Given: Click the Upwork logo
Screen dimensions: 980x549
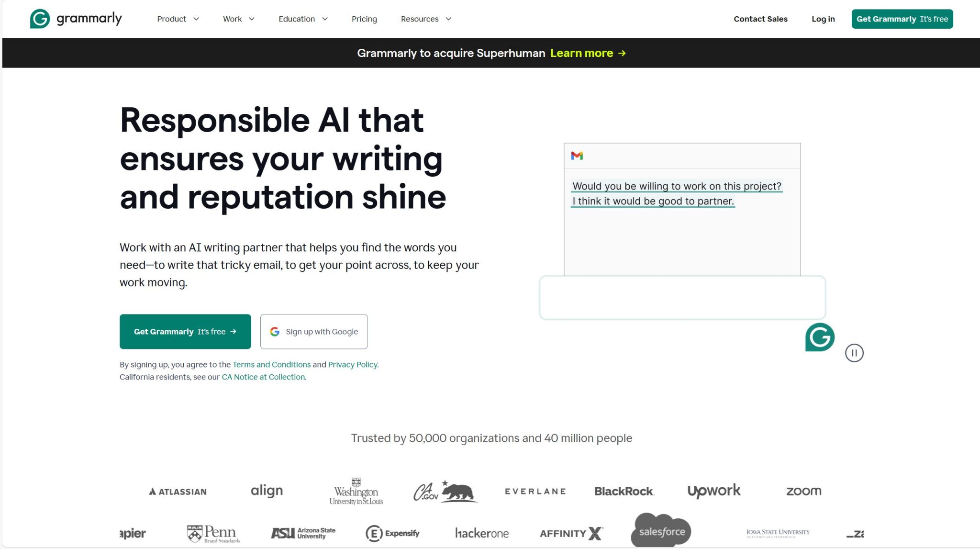Looking at the screenshot, I should (x=713, y=491).
